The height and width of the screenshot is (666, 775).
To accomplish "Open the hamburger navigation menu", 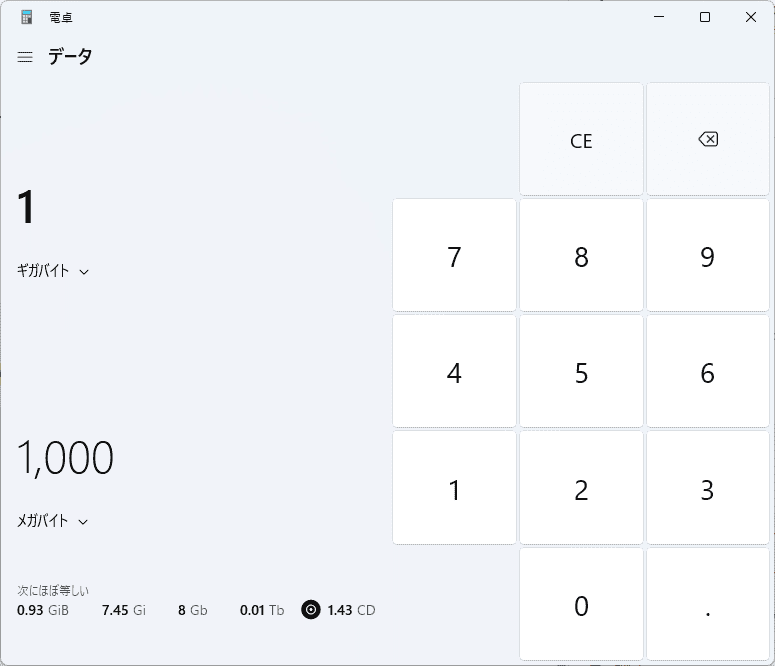I will click(x=25, y=57).
